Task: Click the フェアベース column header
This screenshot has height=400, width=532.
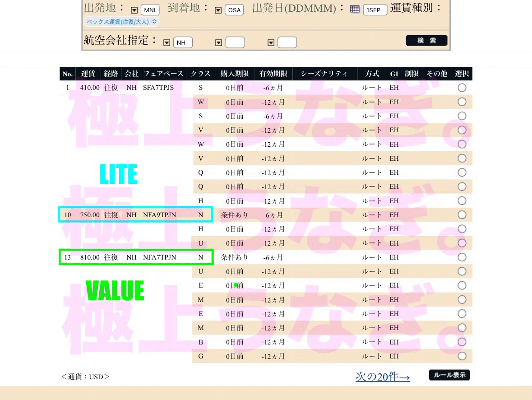Action: click(x=163, y=74)
